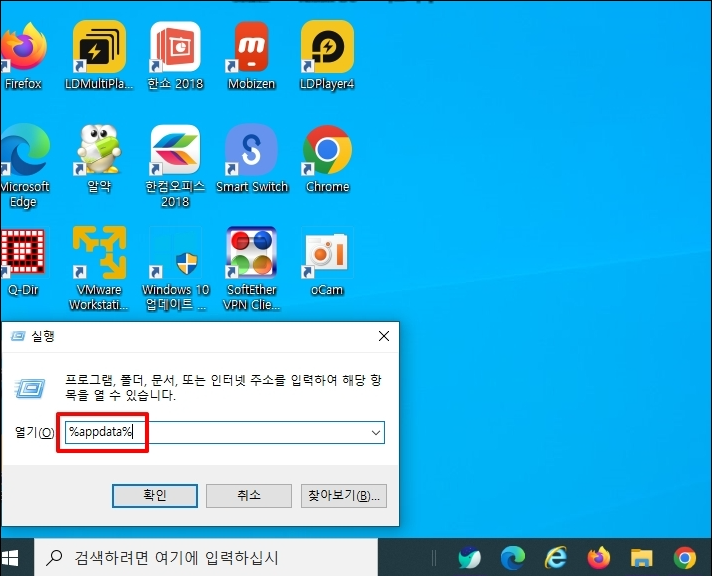Open Firefox from the taskbar

point(598,558)
